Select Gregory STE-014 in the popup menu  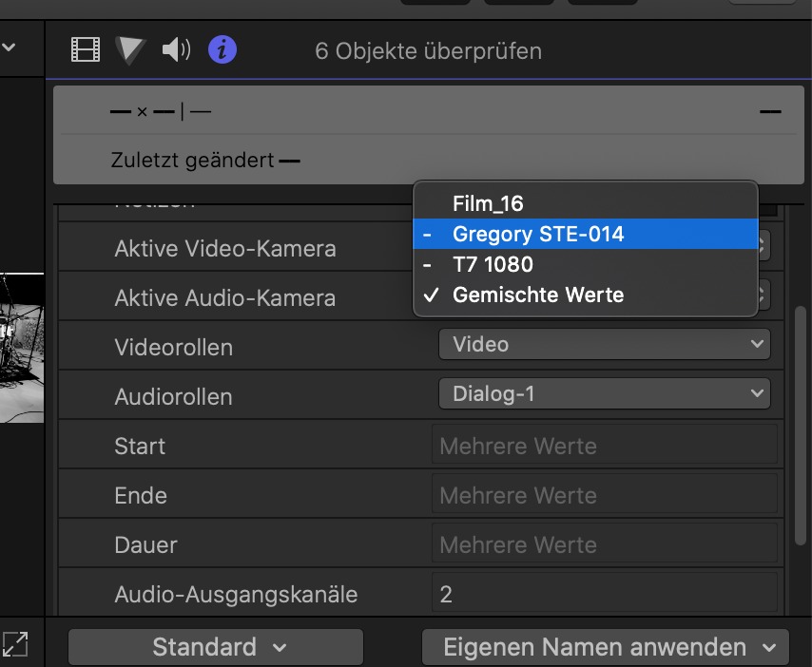tap(585, 234)
